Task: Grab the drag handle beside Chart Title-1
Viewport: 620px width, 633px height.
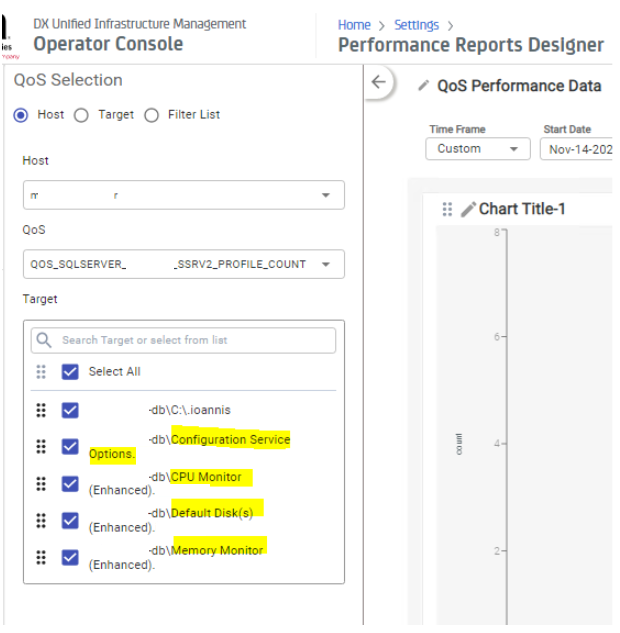Action: click(447, 209)
